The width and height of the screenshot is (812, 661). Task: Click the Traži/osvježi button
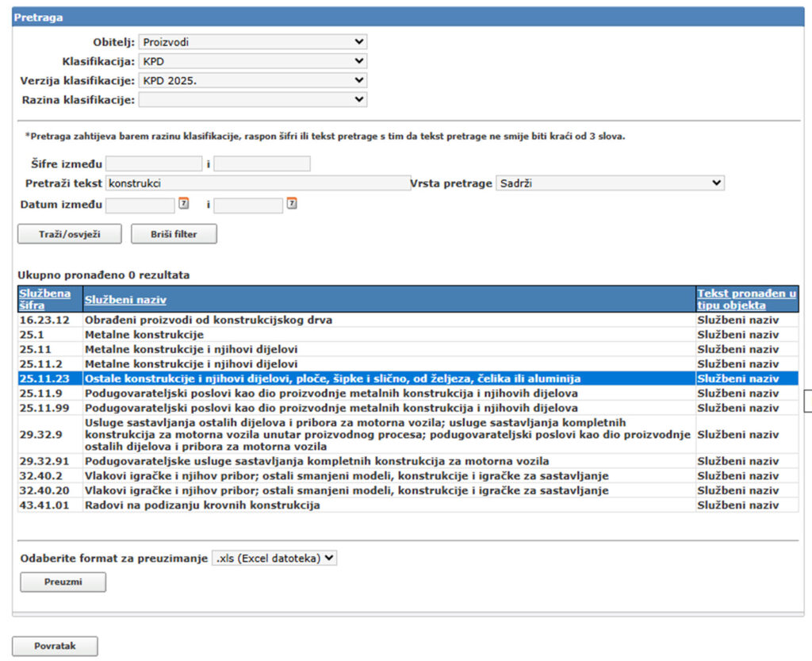tap(70, 234)
